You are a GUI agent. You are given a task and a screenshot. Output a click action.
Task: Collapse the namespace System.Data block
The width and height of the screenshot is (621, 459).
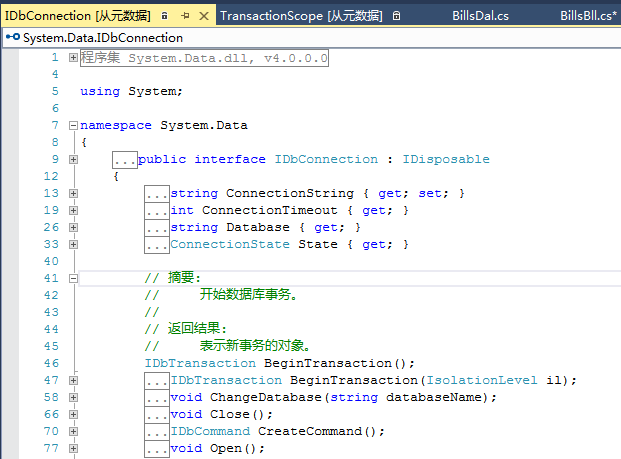point(73,126)
